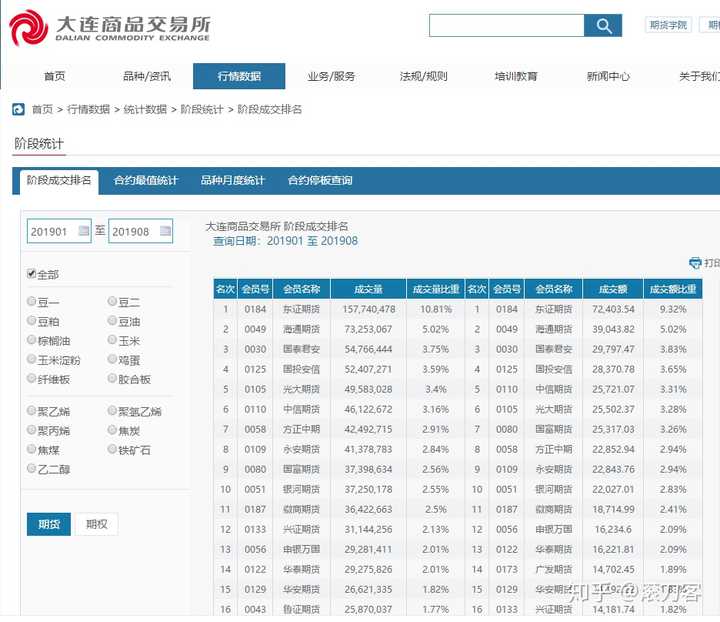Click the volume cell 41,378,783
The height and width of the screenshot is (622, 720).
368,449
